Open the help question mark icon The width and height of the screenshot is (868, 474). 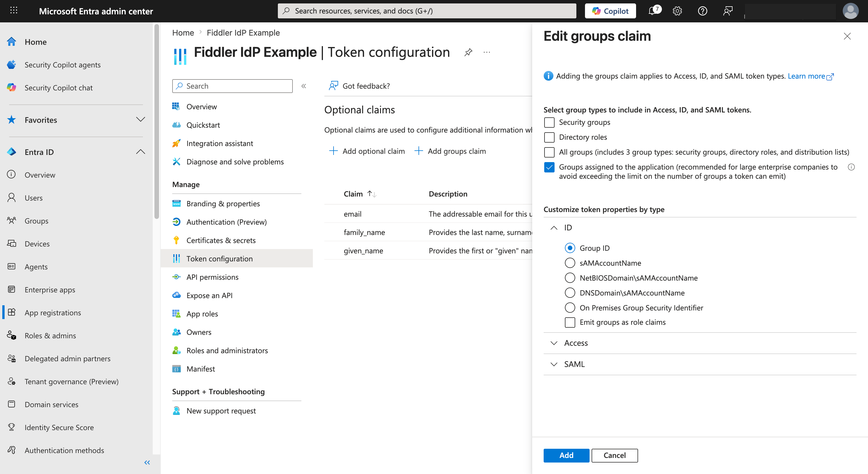(x=703, y=11)
